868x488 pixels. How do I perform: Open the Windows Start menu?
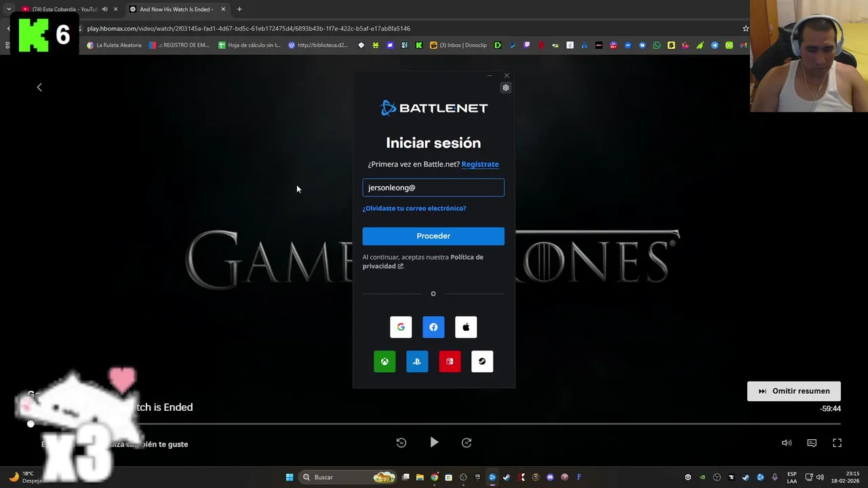(x=290, y=477)
